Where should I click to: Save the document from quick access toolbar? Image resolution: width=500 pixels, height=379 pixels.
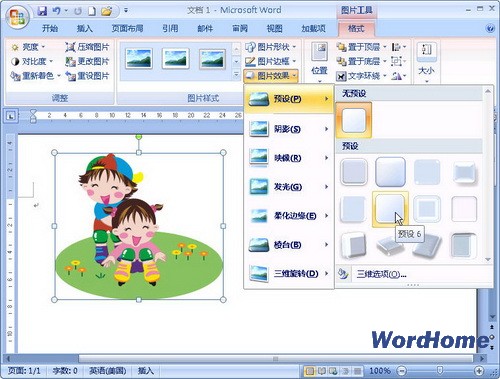[42, 11]
